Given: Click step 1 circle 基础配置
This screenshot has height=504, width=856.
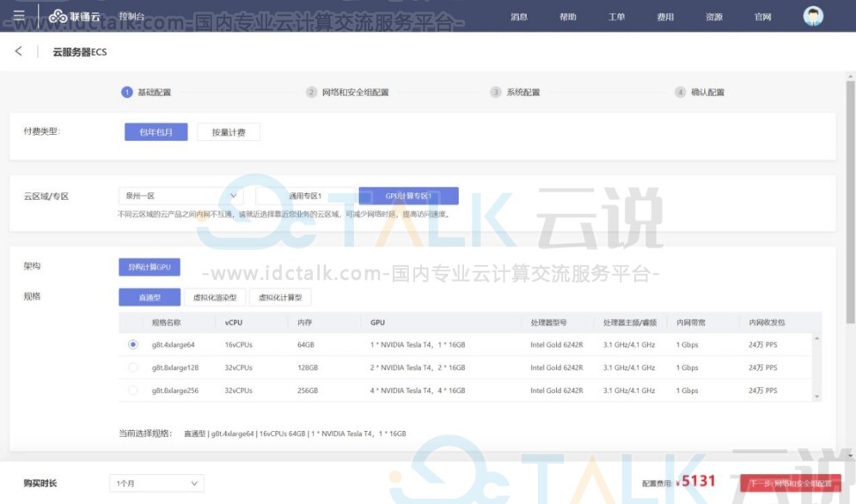Looking at the screenshot, I should pos(126,92).
